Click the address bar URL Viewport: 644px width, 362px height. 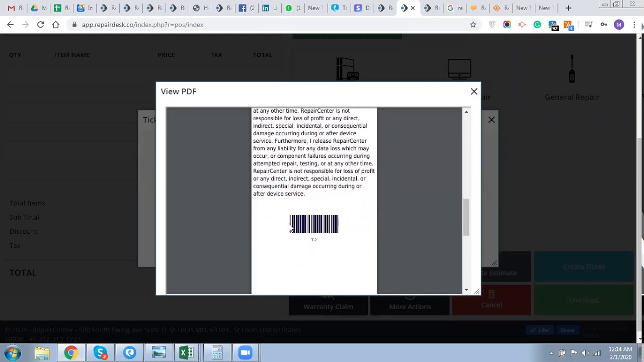pyautogui.click(x=142, y=25)
